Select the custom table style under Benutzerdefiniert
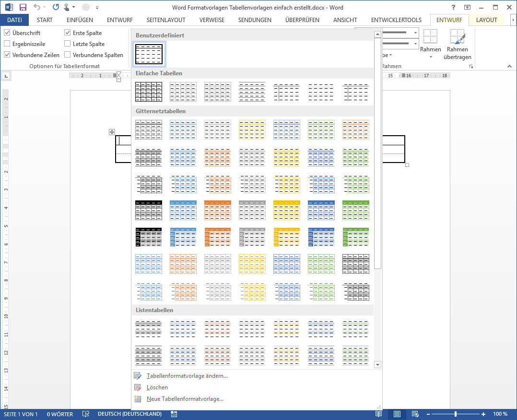The height and width of the screenshot is (420, 517). (149, 54)
